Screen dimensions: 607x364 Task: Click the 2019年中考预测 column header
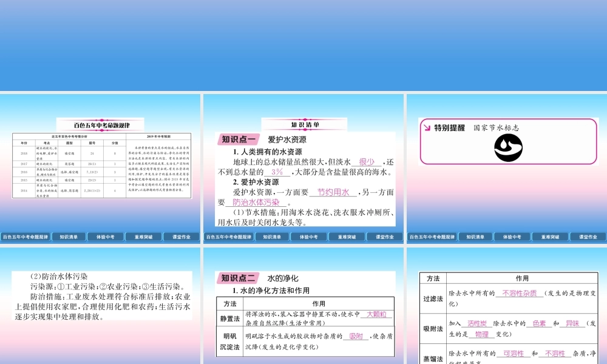click(x=158, y=136)
